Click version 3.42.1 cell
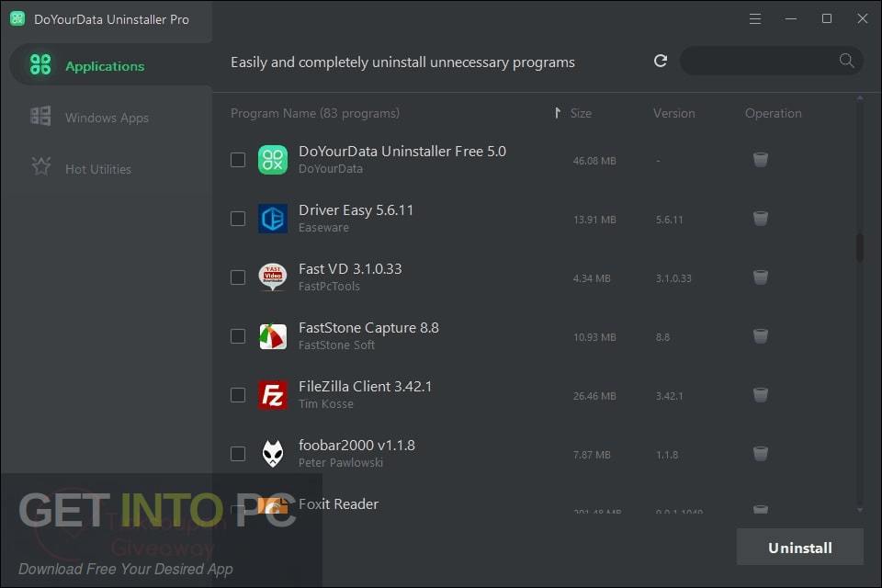The width and height of the screenshot is (882, 588). pyautogui.click(x=670, y=396)
